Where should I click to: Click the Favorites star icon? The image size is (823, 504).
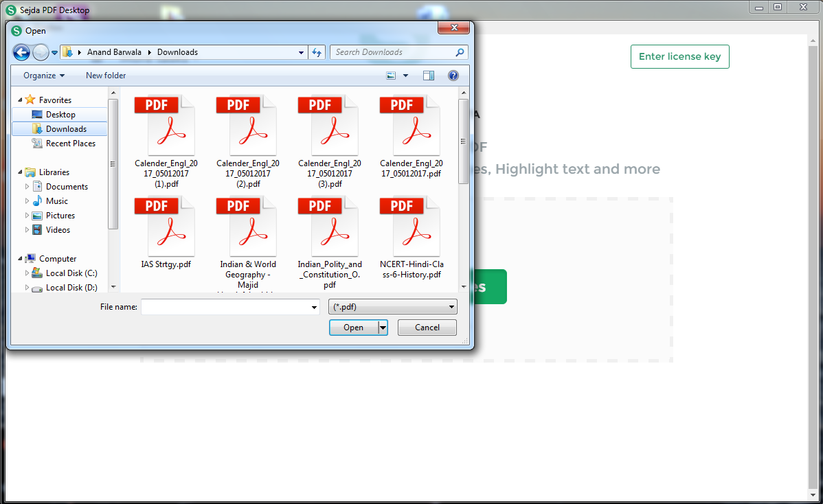coord(30,100)
